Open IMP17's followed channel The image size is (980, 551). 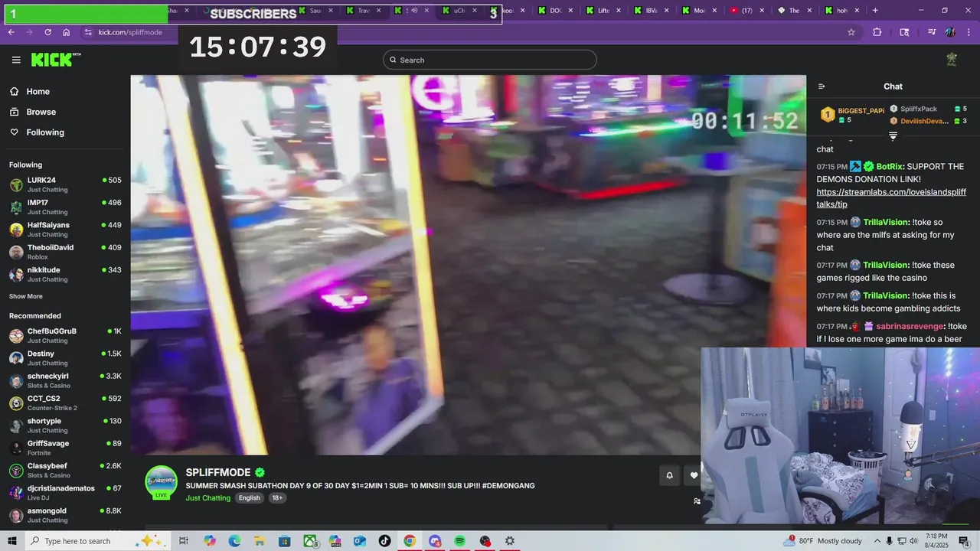pos(65,207)
